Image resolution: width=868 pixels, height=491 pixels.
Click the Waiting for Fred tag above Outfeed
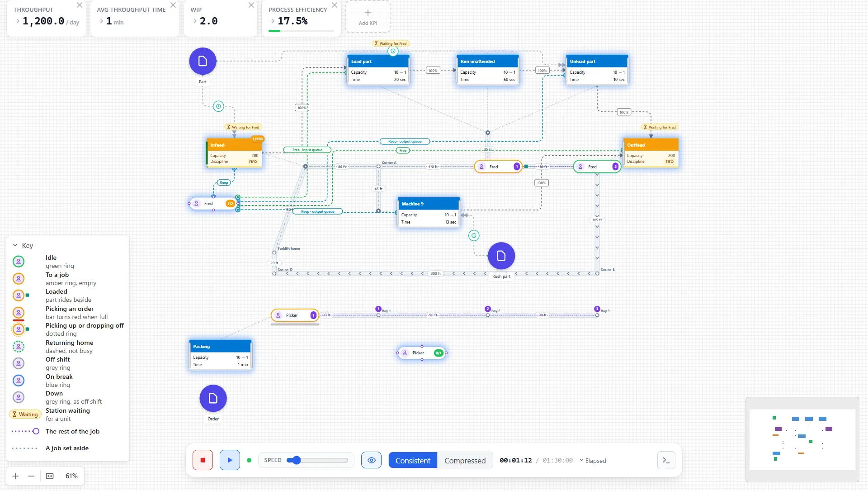tap(660, 127)
